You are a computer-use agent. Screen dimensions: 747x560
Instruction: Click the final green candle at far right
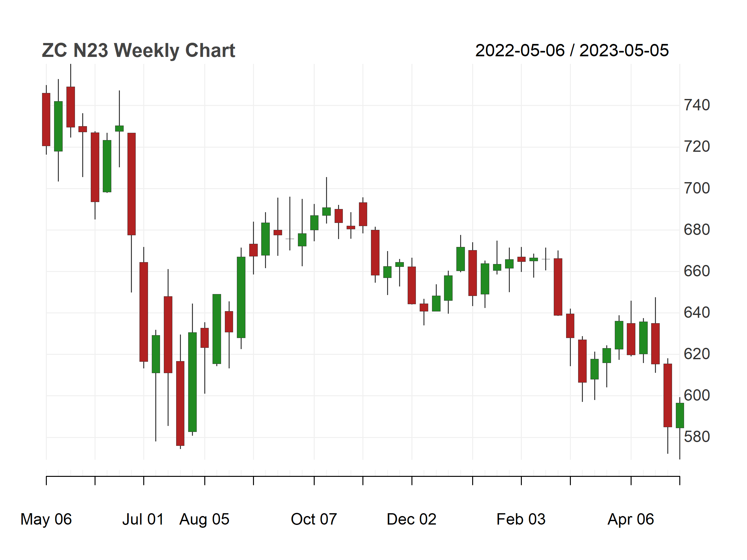(679, 415)
